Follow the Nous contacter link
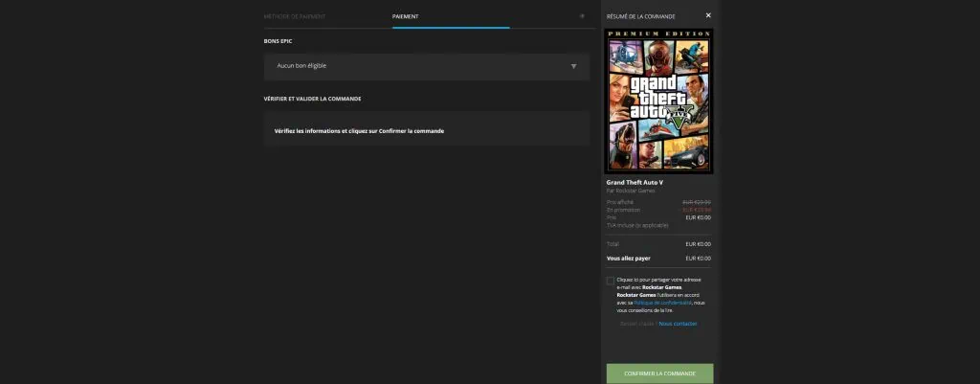Image resolution: width=980 pixels, height=384 pixels. pyautogui.click(x=678, y=324)
